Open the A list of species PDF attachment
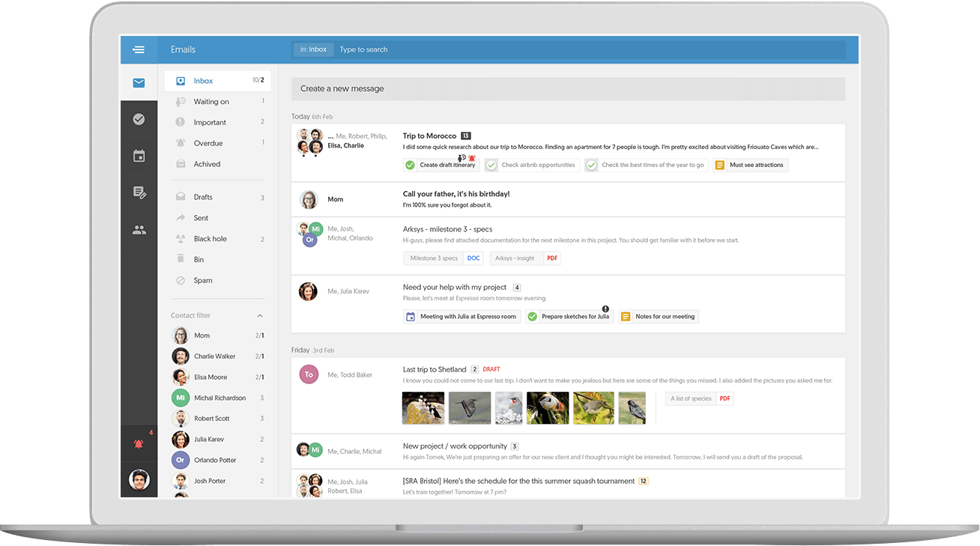 point(700,398)
